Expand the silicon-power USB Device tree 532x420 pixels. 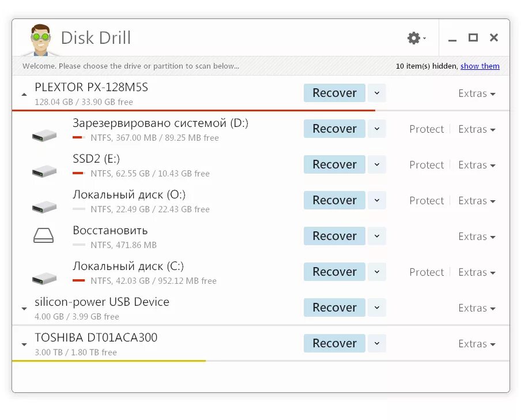(x=24, y=309)
